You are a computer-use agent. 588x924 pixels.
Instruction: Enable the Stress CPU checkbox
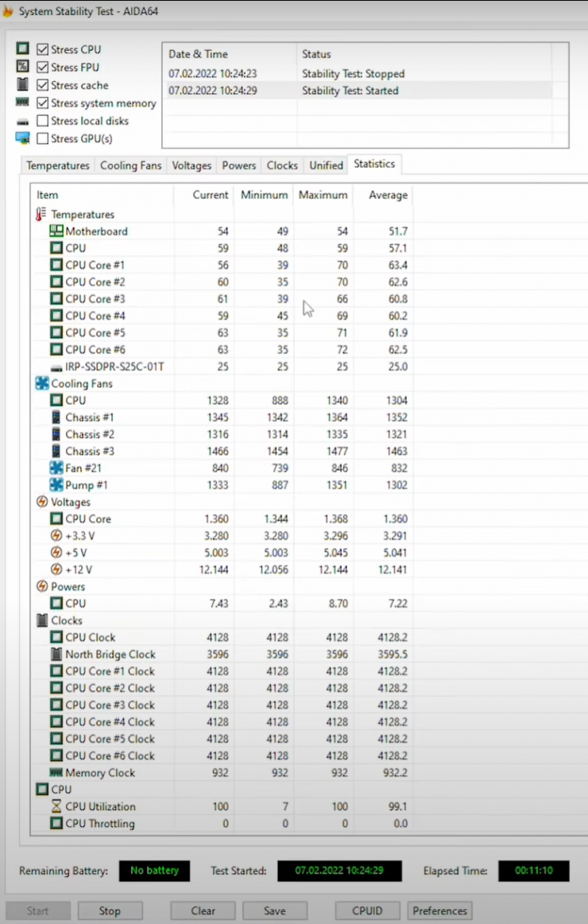42,49
